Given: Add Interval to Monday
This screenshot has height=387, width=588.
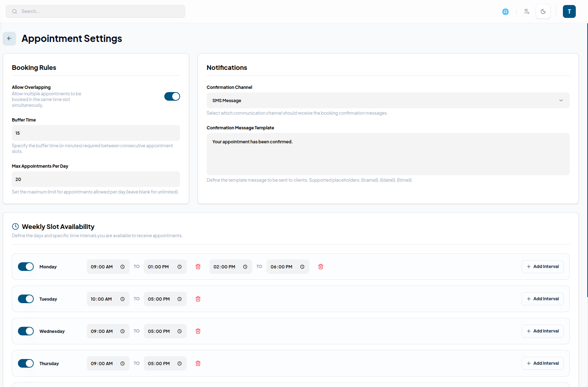Looking at the screenshot, I should pos(542,267).
